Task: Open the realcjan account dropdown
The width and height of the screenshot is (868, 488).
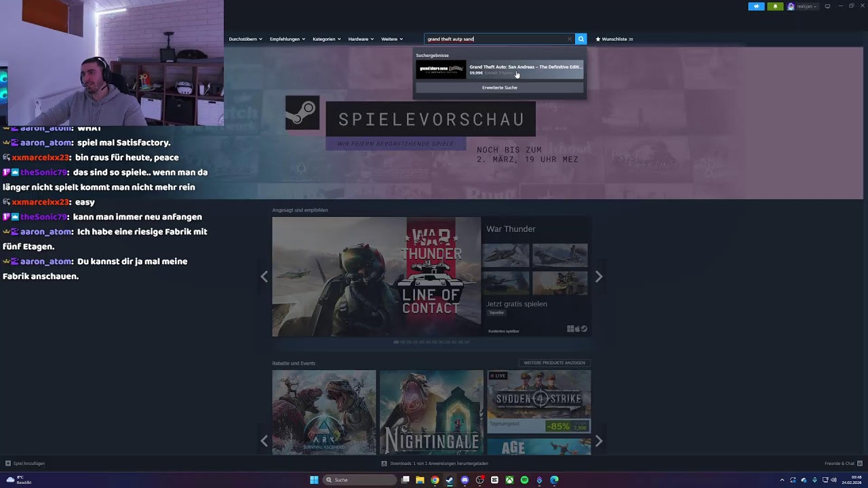Action: pyautogui.click(x=807, y=6)
